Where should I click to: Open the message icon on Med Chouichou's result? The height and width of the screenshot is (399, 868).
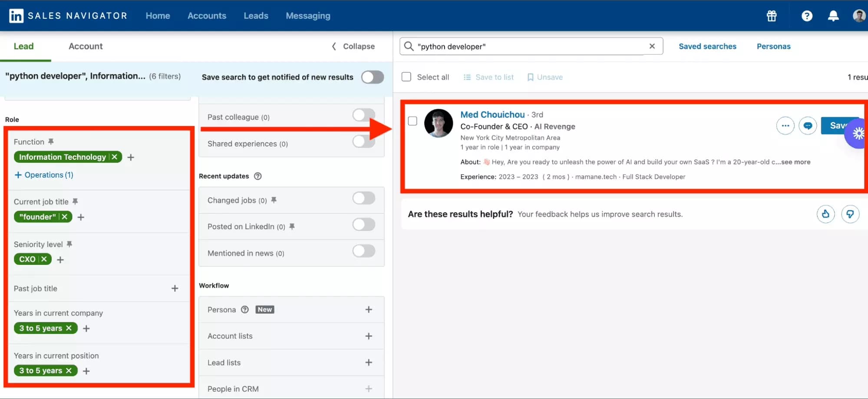click(x=808, y=125)
